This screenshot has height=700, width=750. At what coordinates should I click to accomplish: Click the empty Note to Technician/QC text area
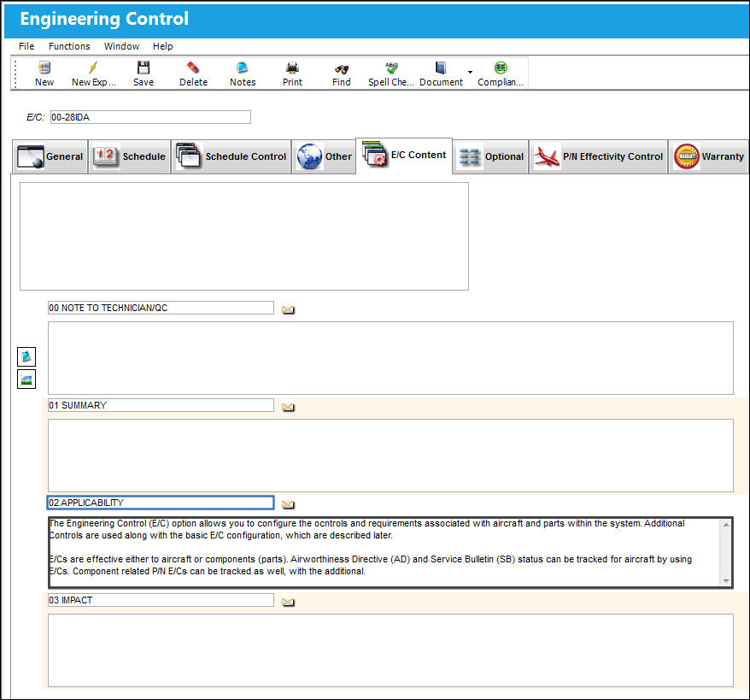[x=390, y=358]
